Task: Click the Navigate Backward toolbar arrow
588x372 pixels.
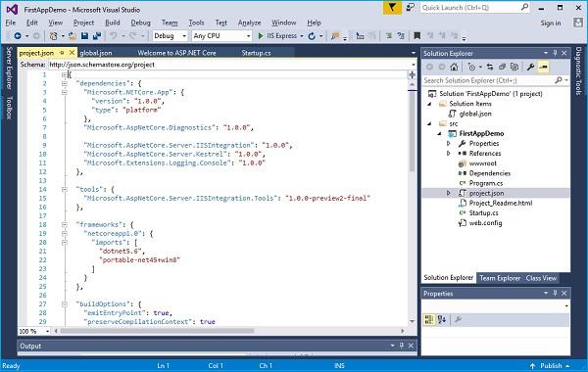Action: point(18,36)
